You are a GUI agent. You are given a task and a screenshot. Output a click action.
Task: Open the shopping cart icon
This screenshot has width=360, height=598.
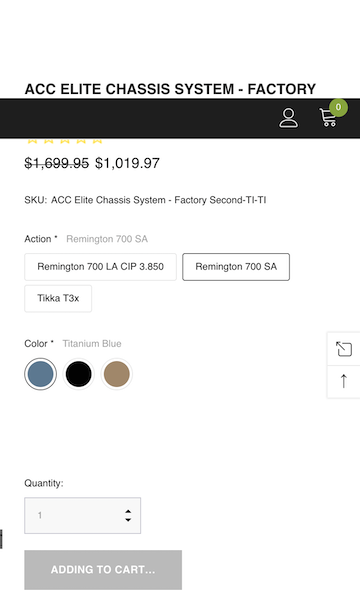tap(328, 118)
